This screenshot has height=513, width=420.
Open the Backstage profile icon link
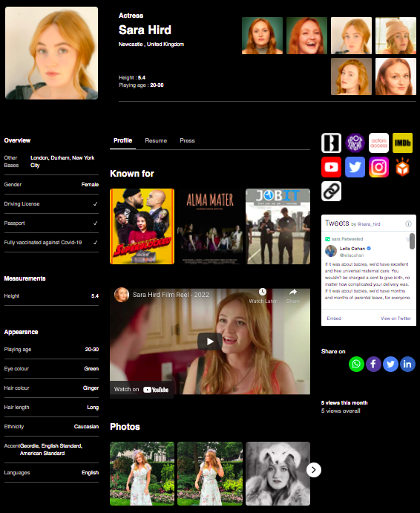[x=331, y=143]
